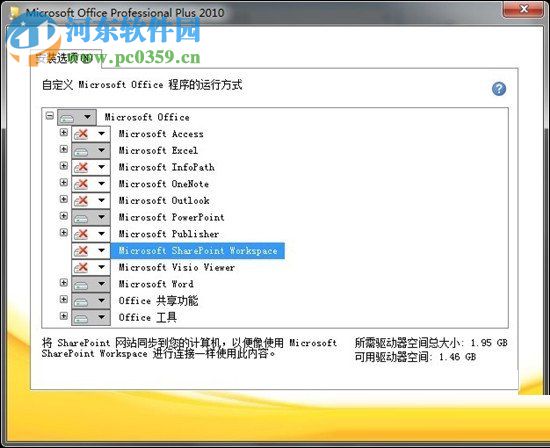Close the Office 2010 setup window

click(x=524, y=9)
